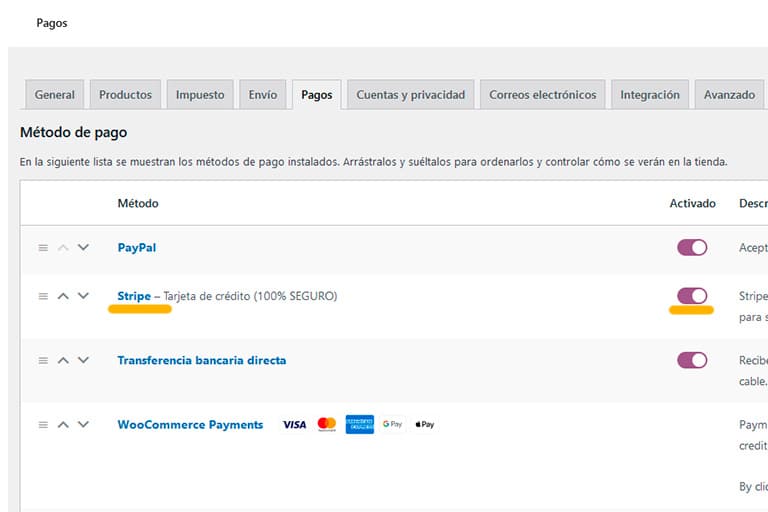Screen dimensions: 768x512
Task: Switch to the Integración tab
Action: click(650, 95)
